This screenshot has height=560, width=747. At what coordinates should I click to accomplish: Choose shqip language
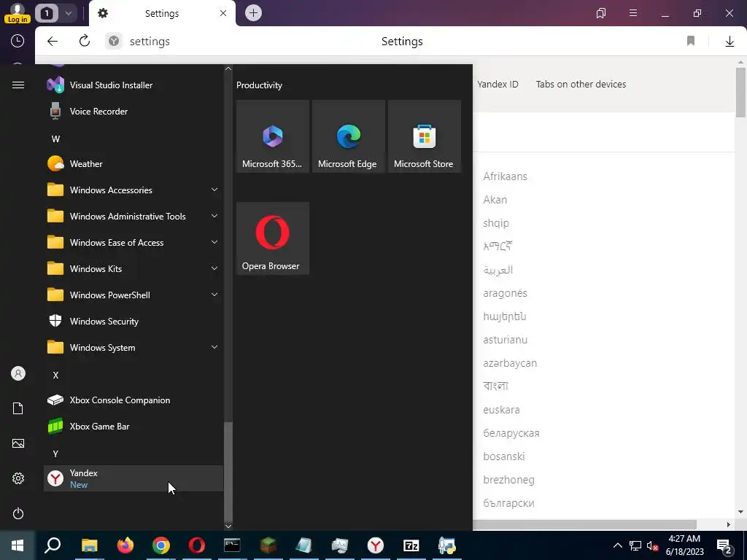click(x=496, y=223)
